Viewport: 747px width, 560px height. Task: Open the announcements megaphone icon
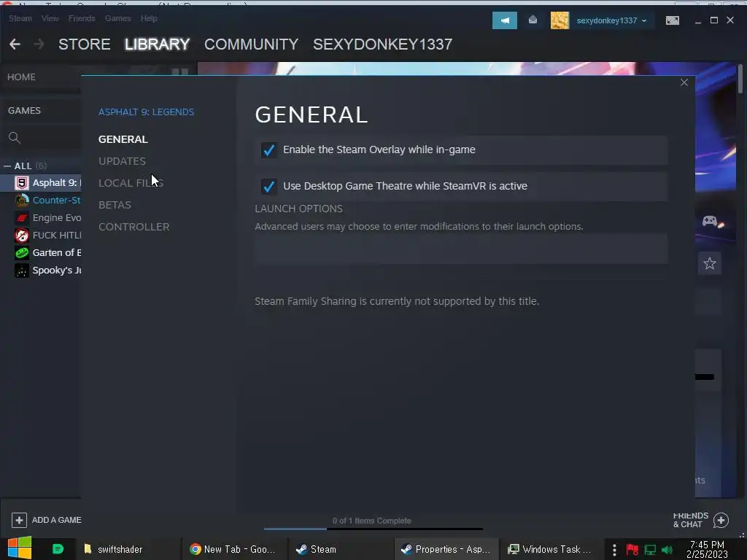505,20
